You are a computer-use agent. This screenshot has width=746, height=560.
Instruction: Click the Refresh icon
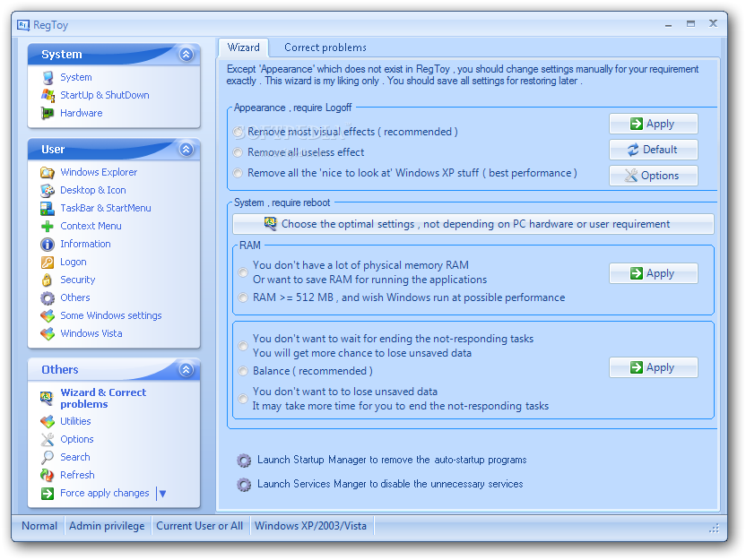click(48, 475)
